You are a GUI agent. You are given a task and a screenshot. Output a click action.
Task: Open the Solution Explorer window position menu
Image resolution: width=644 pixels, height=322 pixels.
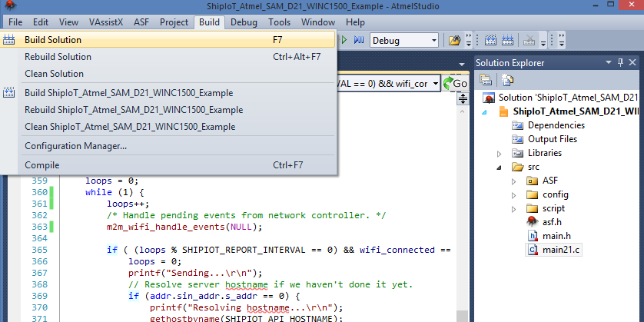(609, 62)
